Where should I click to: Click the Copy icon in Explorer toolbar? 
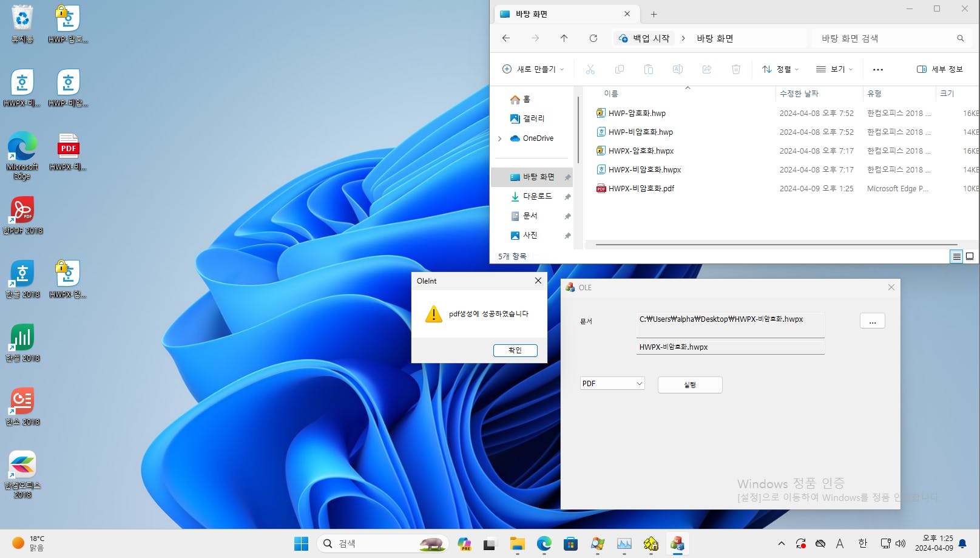coord(620,69)
